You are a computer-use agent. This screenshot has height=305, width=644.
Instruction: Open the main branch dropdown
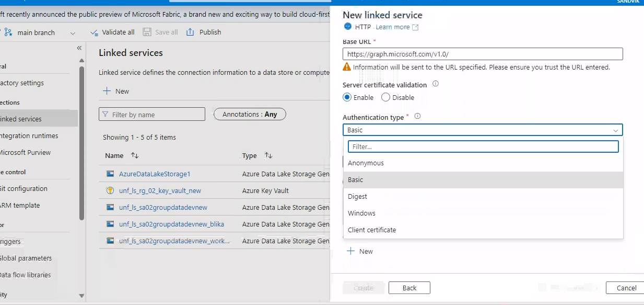point(73,33)
